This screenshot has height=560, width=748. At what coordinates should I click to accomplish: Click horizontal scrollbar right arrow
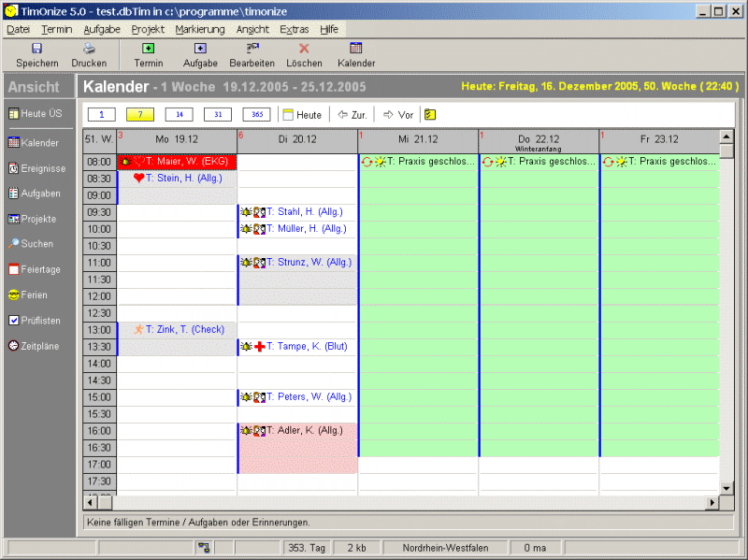pyautogui.click(x=712, y=502)
